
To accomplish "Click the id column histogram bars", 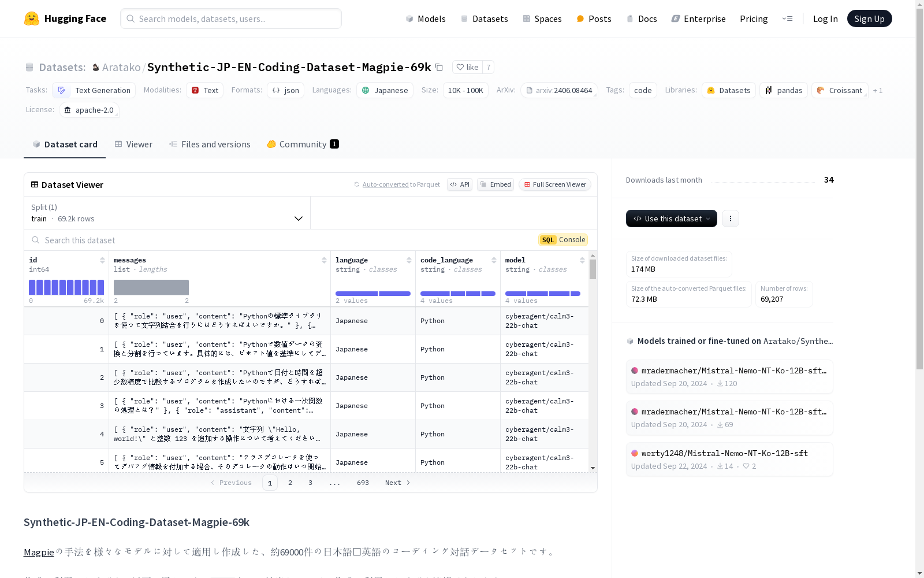I will 66,287.
